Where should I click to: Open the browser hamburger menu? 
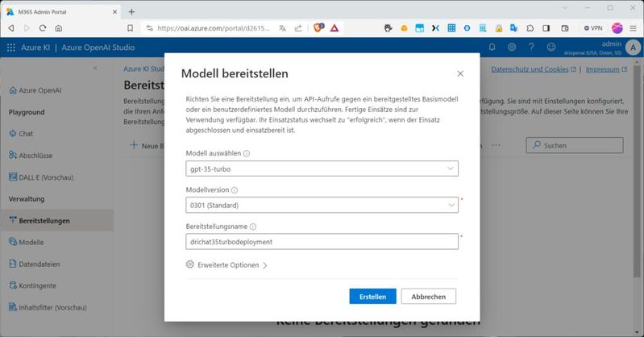[x=634, y=28]
